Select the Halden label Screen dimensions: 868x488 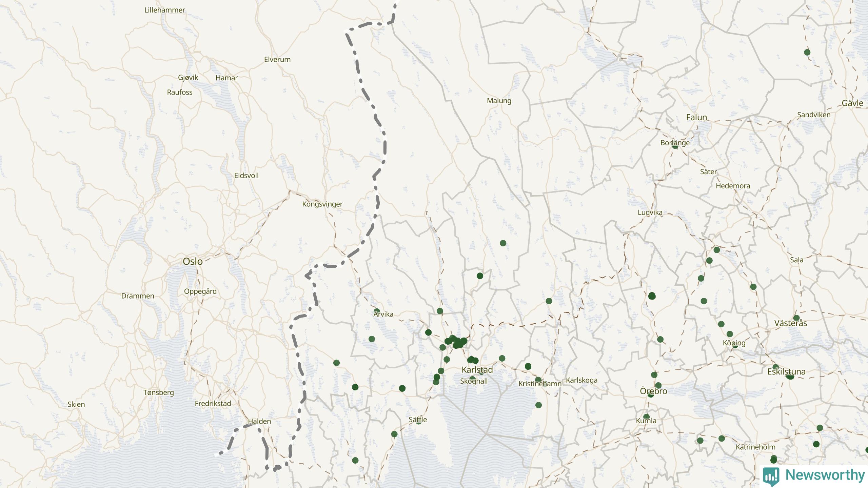(x=260, y=422)
